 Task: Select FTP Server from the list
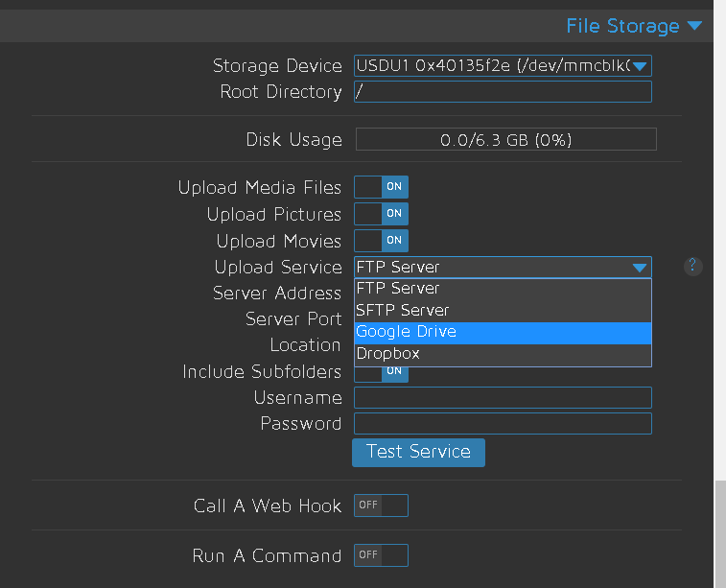503,289
